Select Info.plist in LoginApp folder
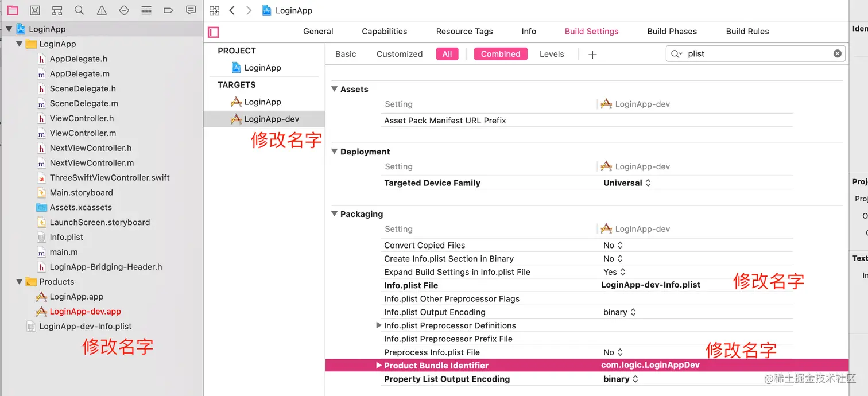 click(x=60, y=237)
